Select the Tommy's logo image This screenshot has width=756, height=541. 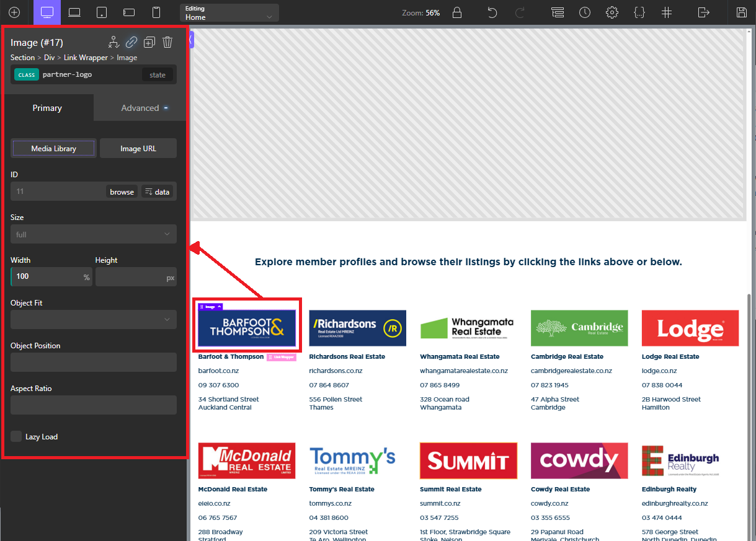tap(357, 460)
